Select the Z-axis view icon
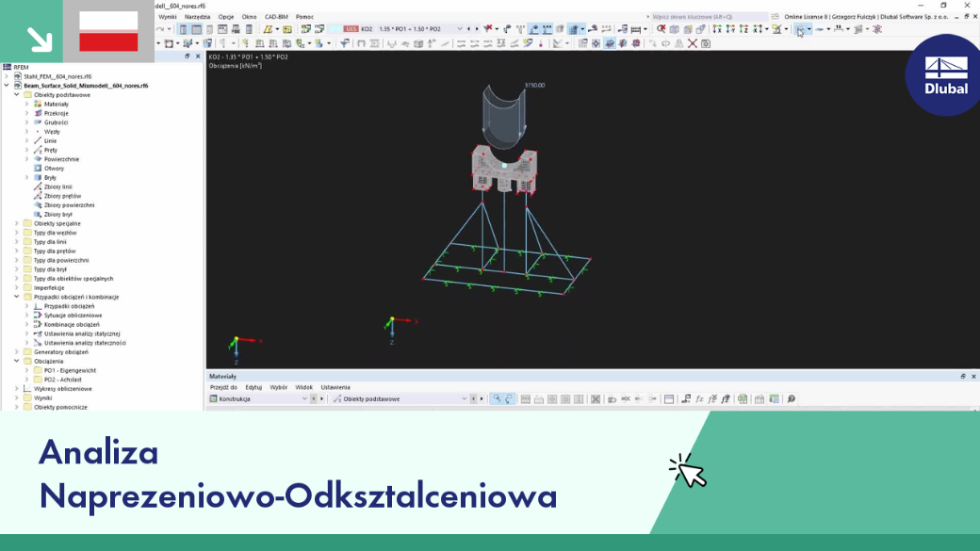Viewport: 980px width, 551px height. point(743,29)
